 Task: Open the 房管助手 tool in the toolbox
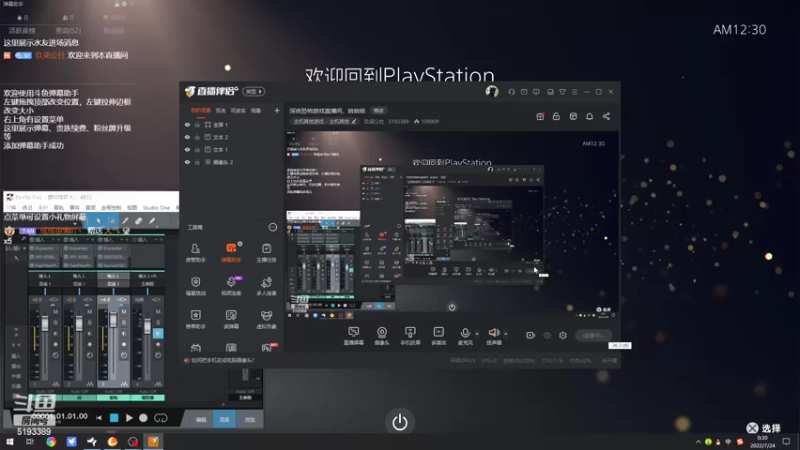[195, 252]
